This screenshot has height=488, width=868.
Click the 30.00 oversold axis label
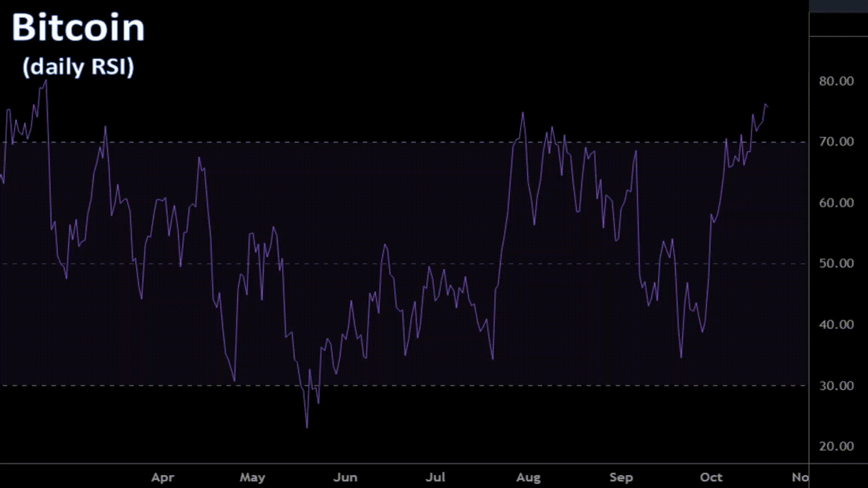836,385
